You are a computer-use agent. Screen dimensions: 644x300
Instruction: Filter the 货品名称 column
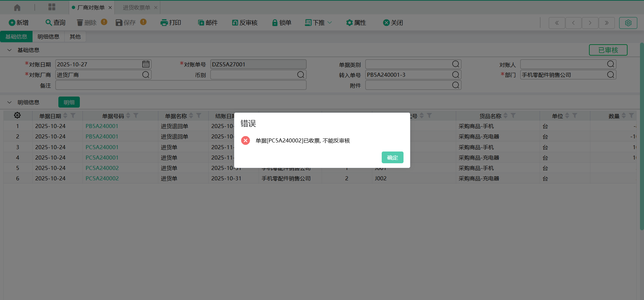513,116
